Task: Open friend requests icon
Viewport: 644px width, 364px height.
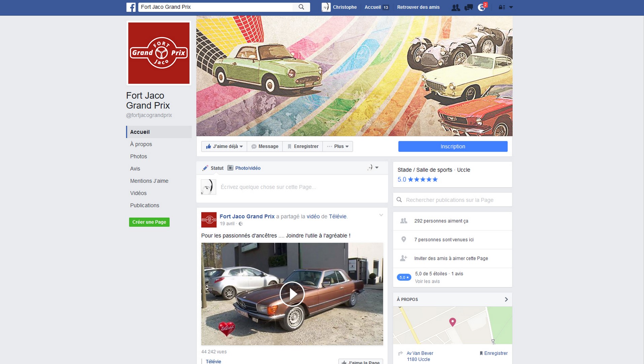Action: pyautogui.click(x=455, y=7)
